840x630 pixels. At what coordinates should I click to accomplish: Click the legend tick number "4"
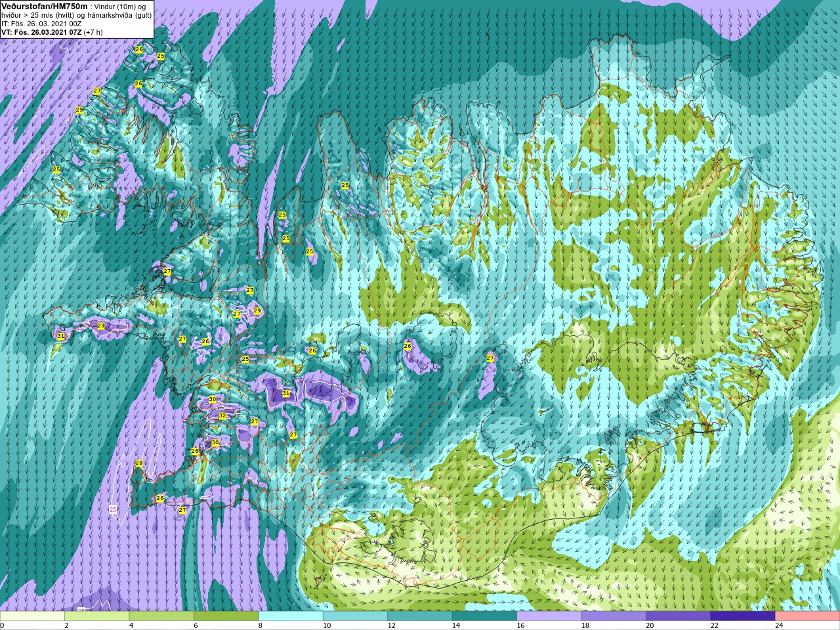pos(131,626)
